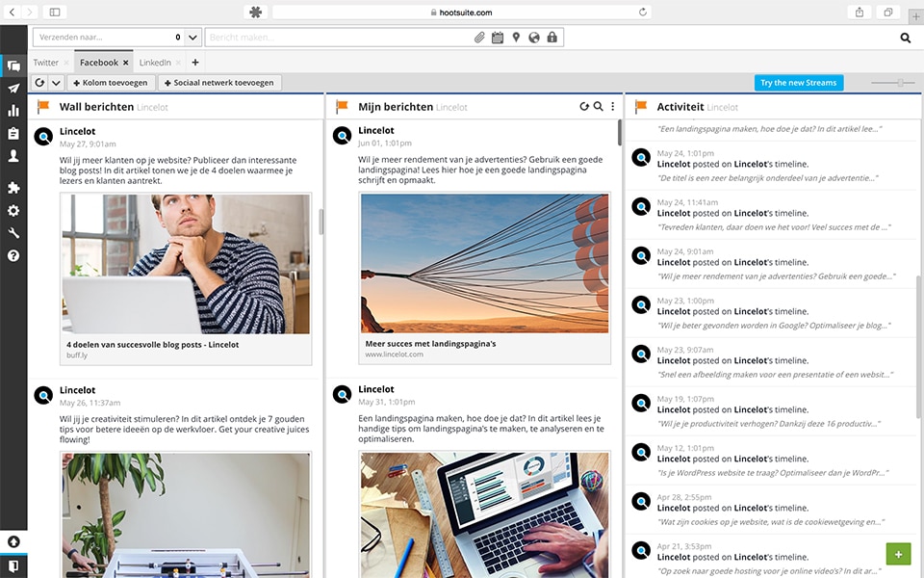Expand the Verzenden naar dropdown arrow
Image resolution: width=924 pixels, height=578 pixels.
192,38
